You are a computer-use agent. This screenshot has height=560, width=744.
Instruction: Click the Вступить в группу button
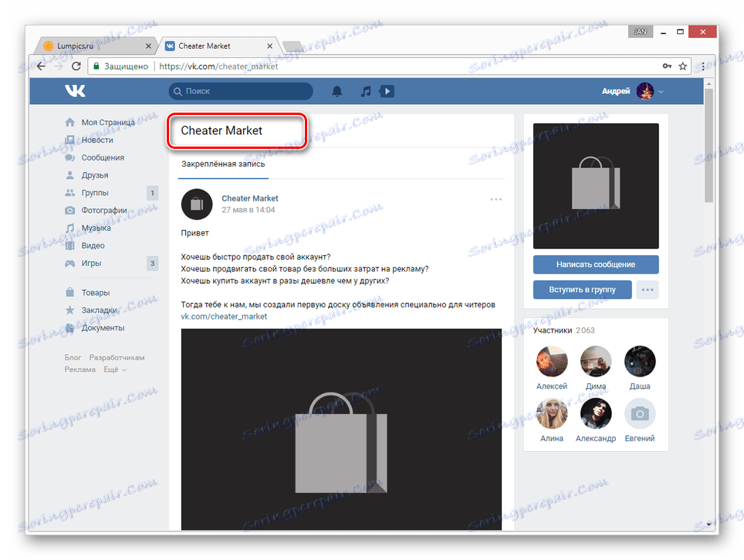582,289
